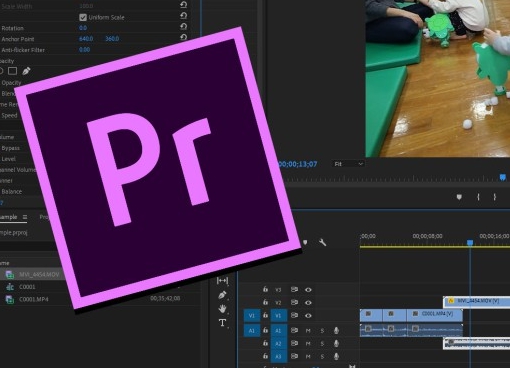Select the Hand tool

click(x=222, y=309)
